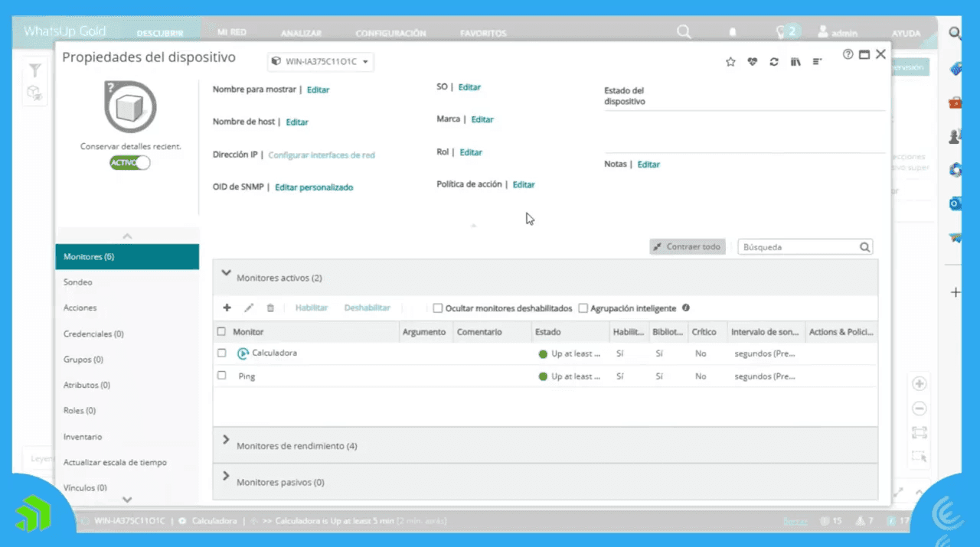The height and width of the screenshot is (547, 980).
Task: Open the WIN-IA375C11O1C device dropdown
Action: [320, 62]
